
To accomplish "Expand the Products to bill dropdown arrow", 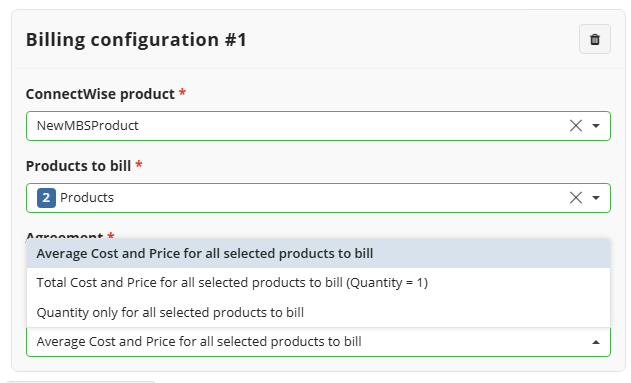I will pos(596,198).
